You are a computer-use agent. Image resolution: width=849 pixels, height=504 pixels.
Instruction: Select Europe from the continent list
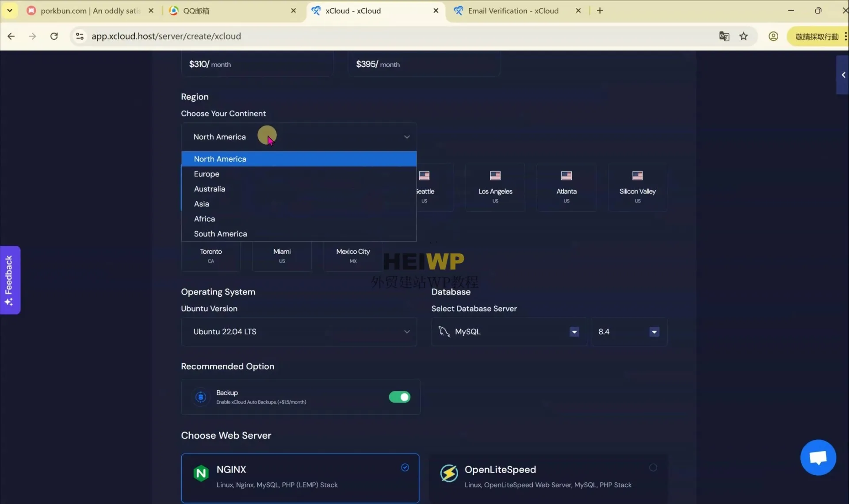[x=207, y=174]
